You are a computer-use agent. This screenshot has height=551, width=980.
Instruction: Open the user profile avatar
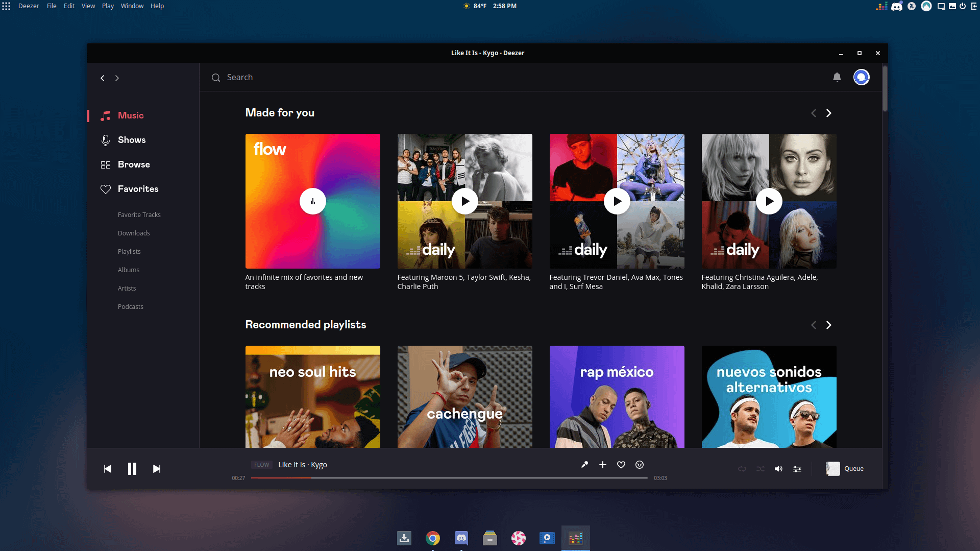point(862,77)
